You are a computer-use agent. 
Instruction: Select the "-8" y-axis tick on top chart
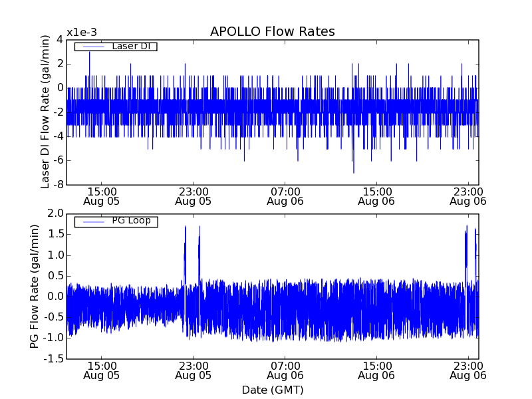pos(58,185)
